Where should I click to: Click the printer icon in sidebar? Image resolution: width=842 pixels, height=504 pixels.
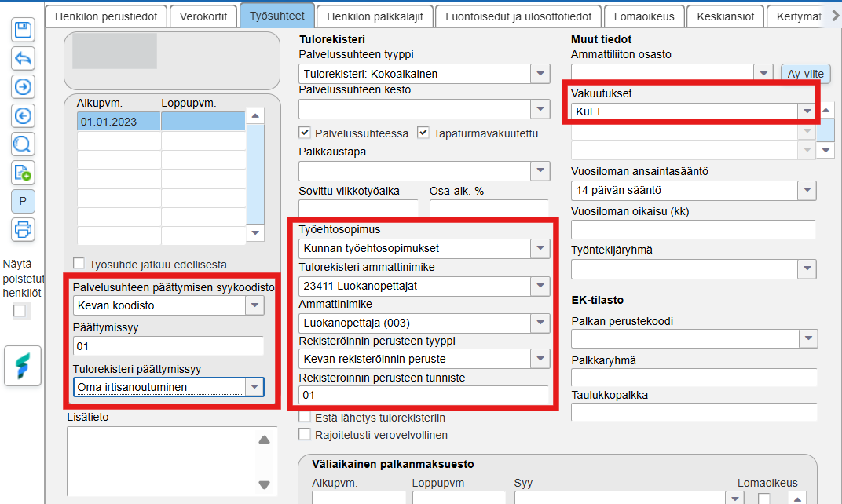click(23, 230)
